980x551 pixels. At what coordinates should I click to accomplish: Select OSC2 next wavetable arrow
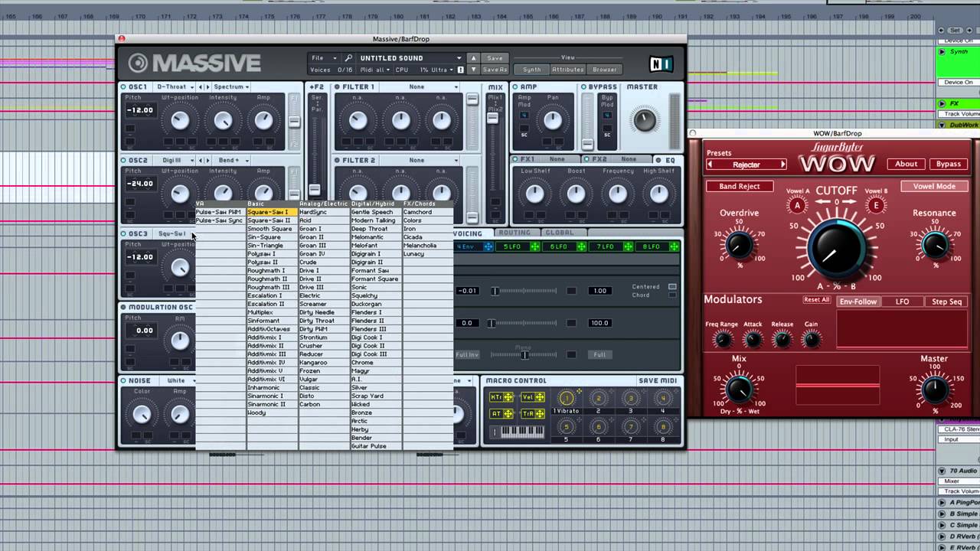tap(208, 161)
